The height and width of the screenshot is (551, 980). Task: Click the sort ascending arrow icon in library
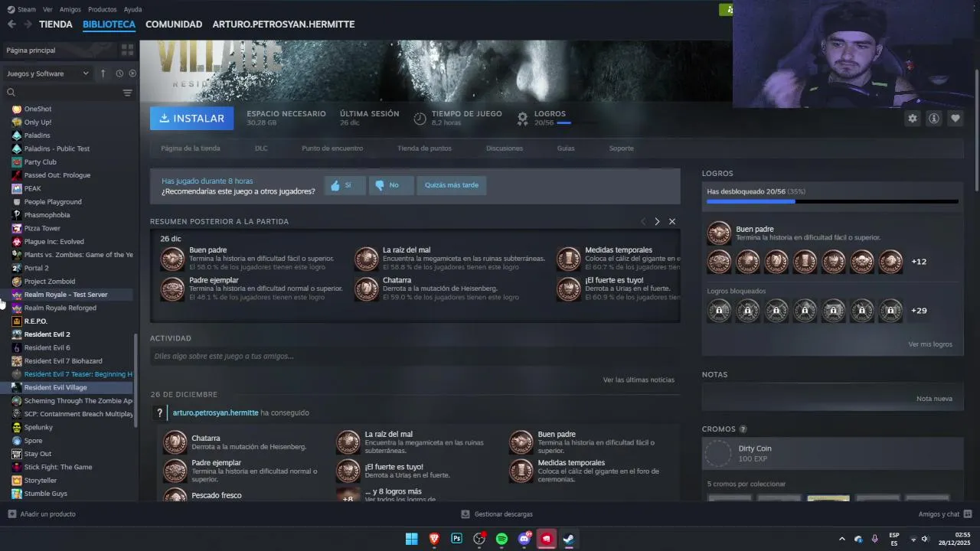point(103,73)
